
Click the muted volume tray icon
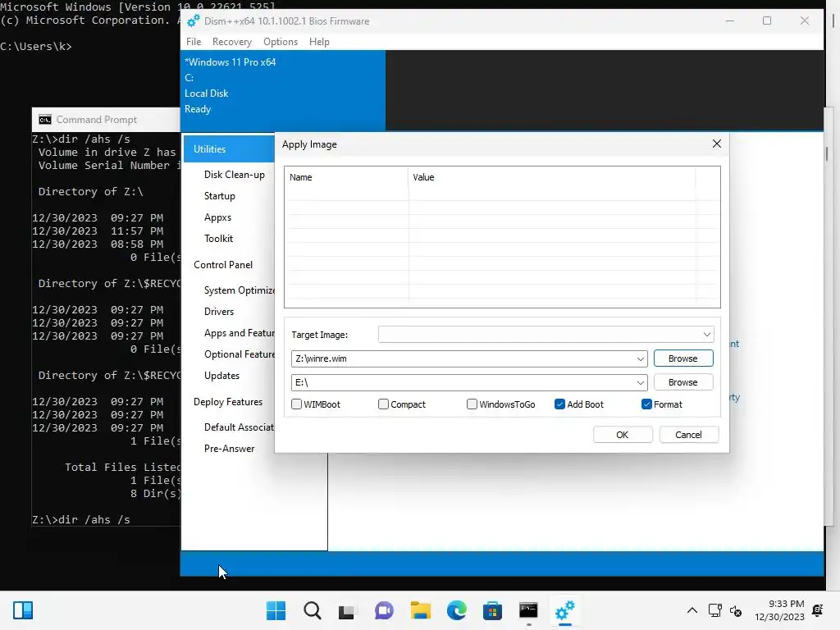(x=736, y=610)
